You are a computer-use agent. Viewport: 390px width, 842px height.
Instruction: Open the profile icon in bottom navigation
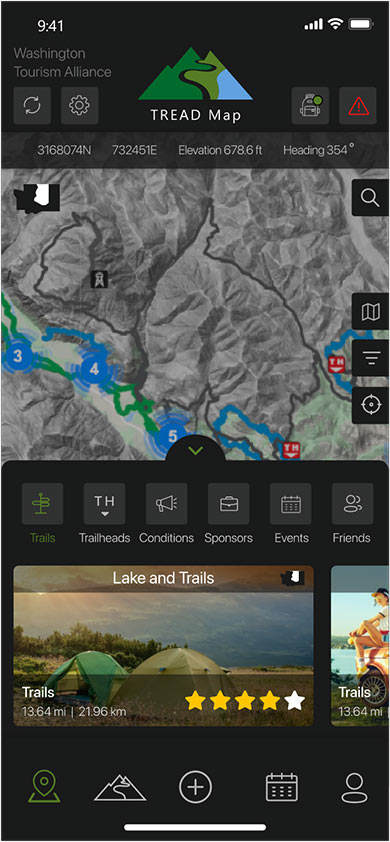[x=354, y=788]
